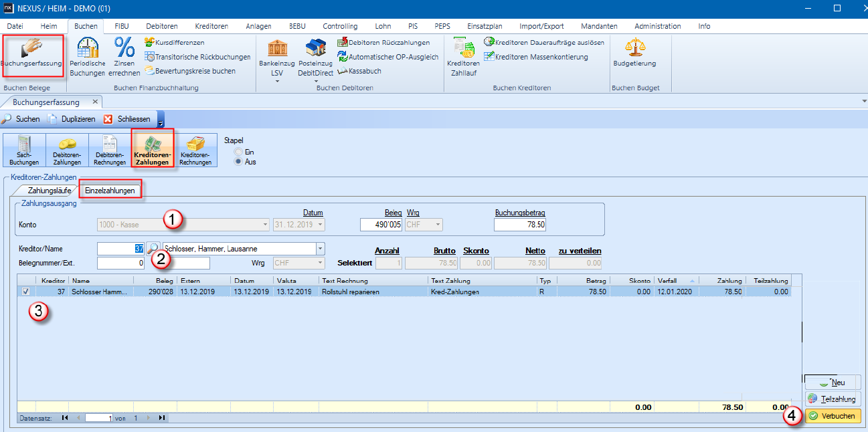Expand the Posteinzug DebitDirect dropdown
Viewport: 868px width, 432px height.
(315, 82)
